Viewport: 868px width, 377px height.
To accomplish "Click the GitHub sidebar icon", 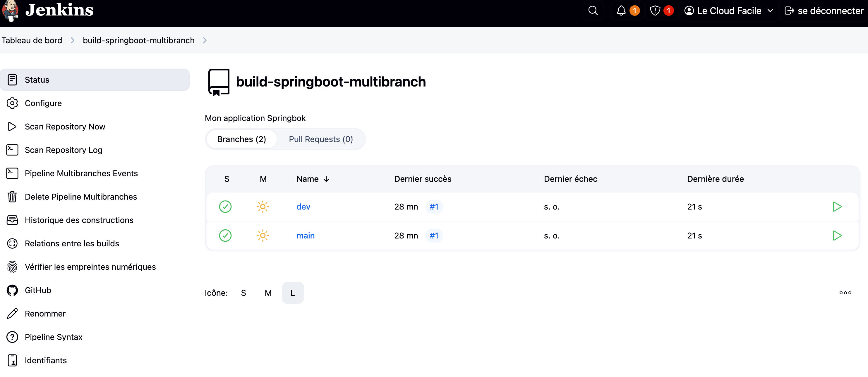I will [13, 290].
